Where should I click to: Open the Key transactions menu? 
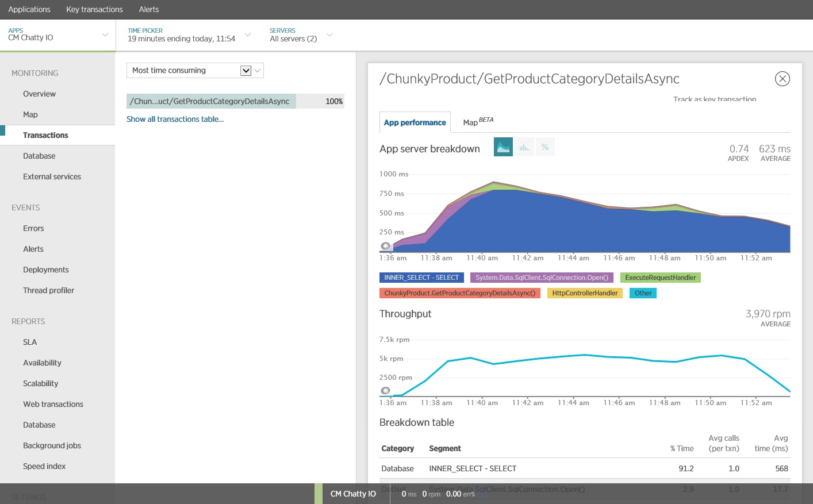[x=94, y=10]
